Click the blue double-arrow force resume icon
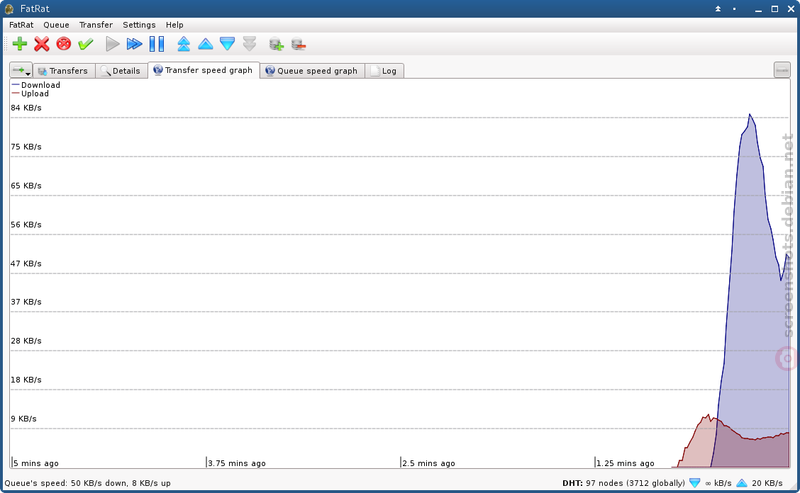The height and width of the screenshot is (493, 800). 134,44
